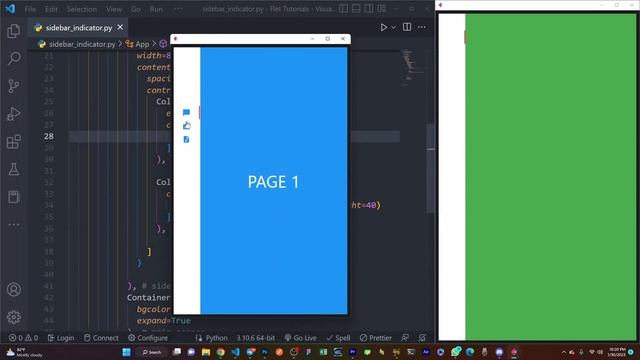Open Google Chrome from the taskbar

[220, 352]
